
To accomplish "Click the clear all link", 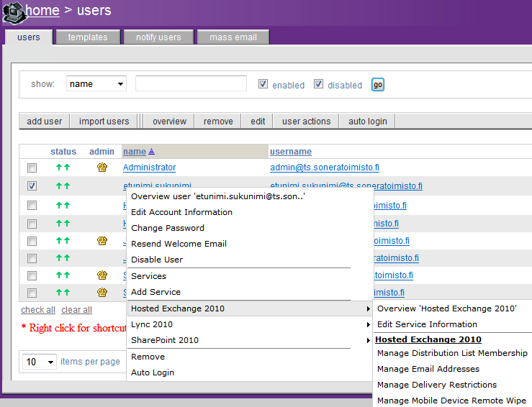I will point(77,310).
